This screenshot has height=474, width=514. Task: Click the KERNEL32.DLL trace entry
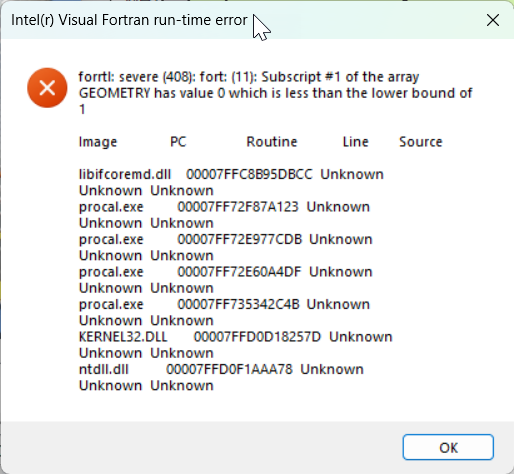123,337
